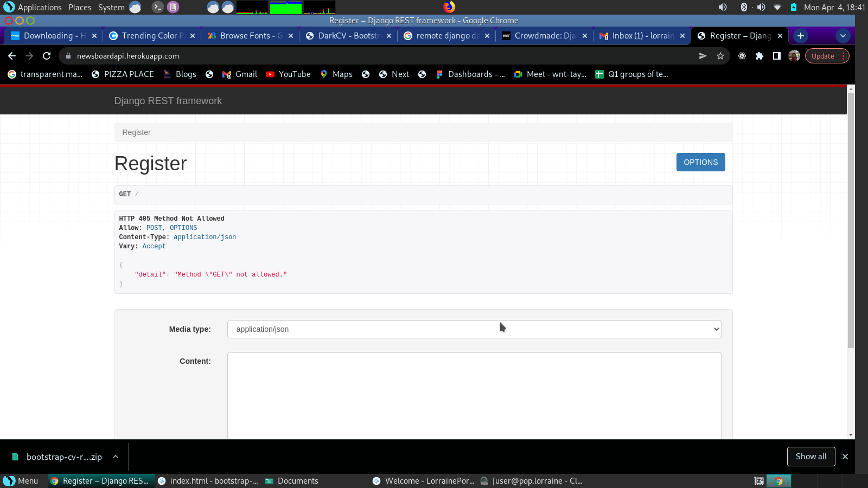
Task: Click the Chrome menu three dots
Action: coord(844,56)
